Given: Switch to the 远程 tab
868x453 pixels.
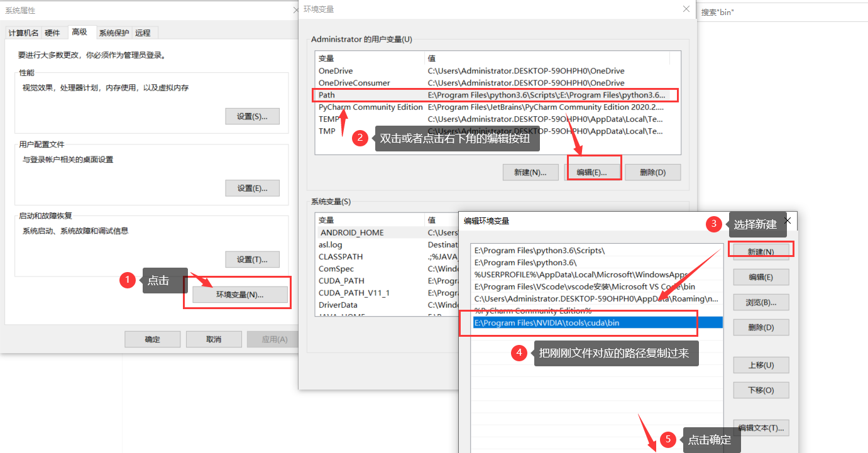Looking at the screenshot, I should 143,33.
